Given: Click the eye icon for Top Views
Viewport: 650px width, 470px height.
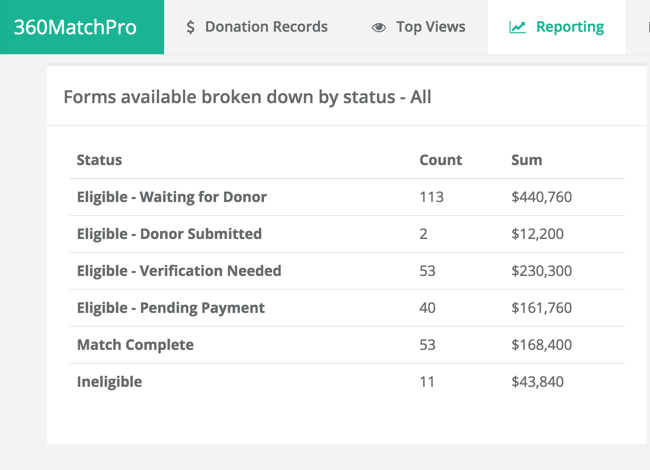Looking at the screenshot, I should coord(379,27).
